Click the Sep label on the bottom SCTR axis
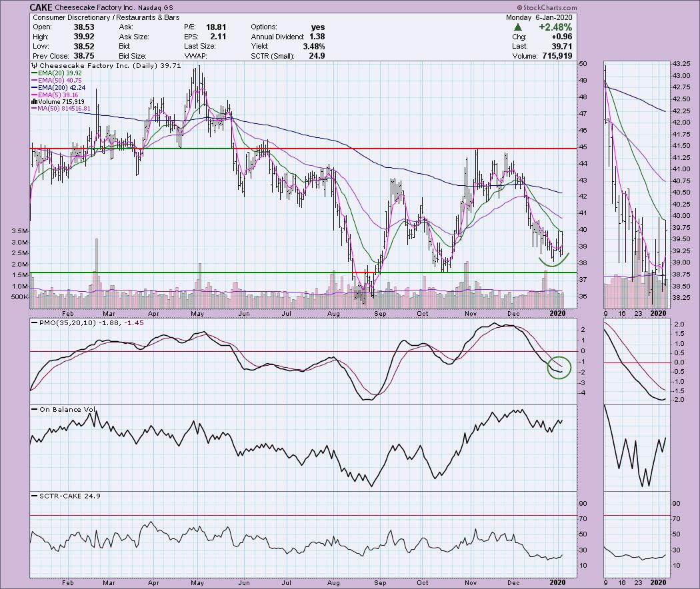Screen dimensions: 700x589 click(380, 583)
